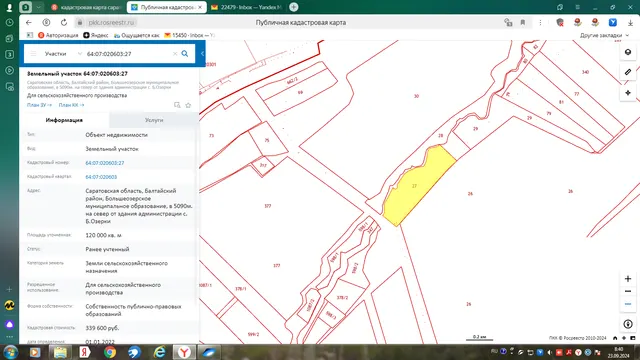The image size is (640, 360).
Task: Switch to the 22479 Inbox Yandex Mail tab
Action: point(247,7)
